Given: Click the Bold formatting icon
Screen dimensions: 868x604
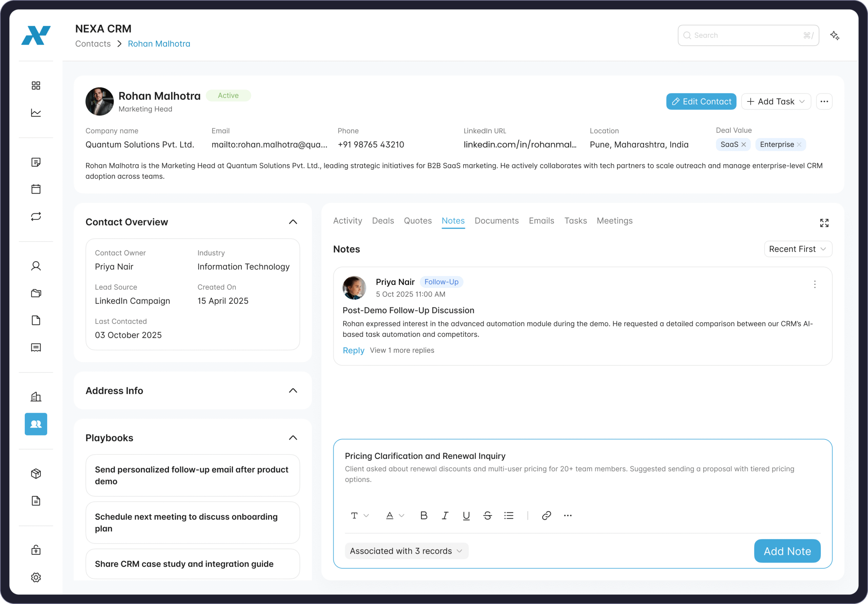Looking at the screenshot, I should coord(424,515).
